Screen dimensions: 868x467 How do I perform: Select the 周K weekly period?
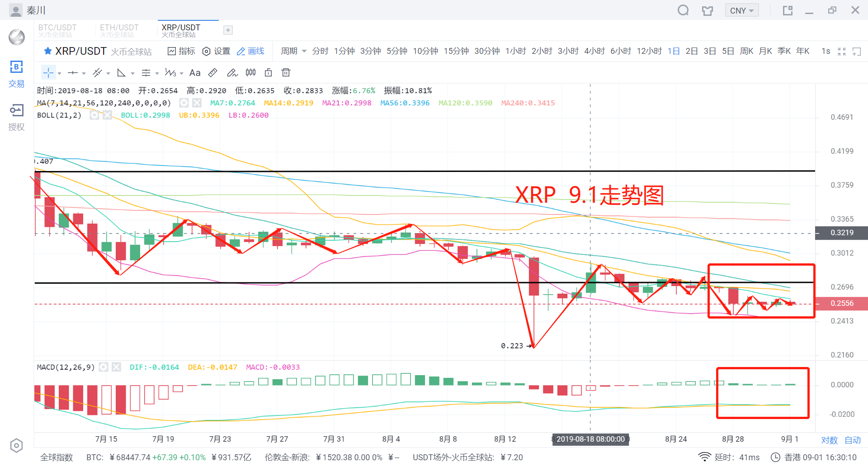click(746, 51)
